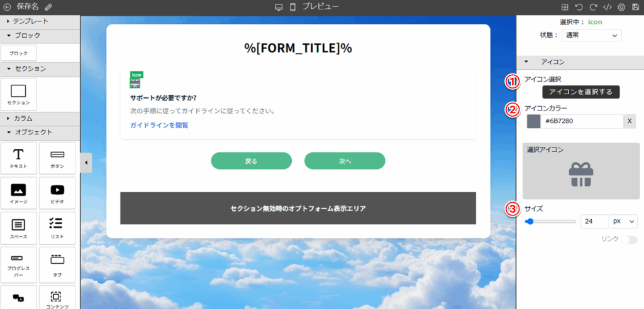Click the ガイドラインを閲覧 link
The image size is (644, 309).
click(x=159, y=125)
